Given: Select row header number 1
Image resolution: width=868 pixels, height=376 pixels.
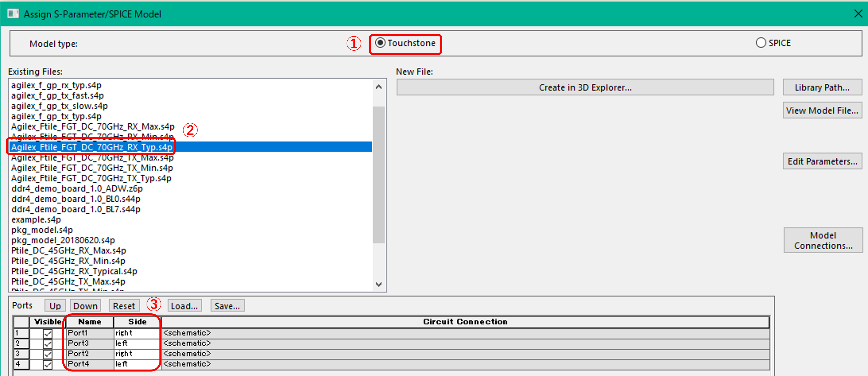Looking at the screenshot, I should pos(21,333).
